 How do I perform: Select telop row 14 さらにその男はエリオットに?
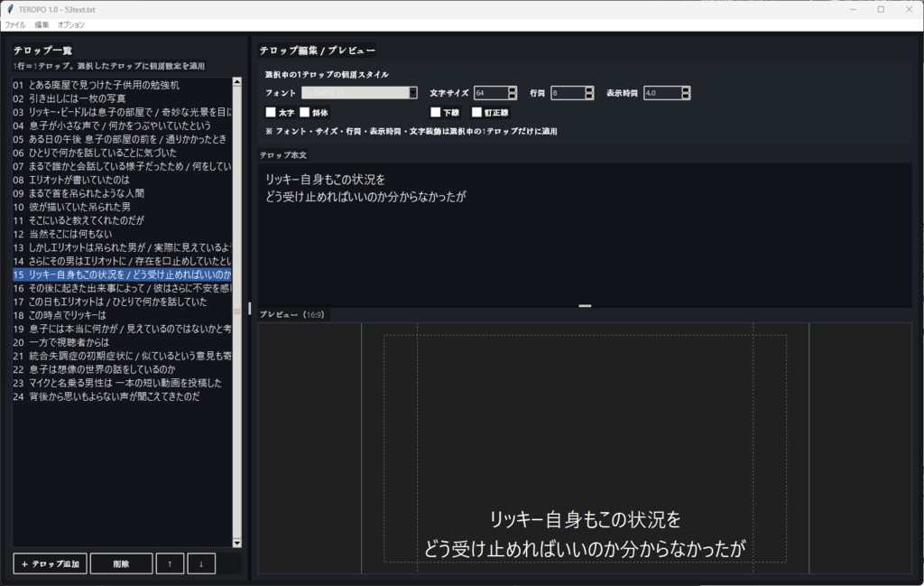click(122, 261)
